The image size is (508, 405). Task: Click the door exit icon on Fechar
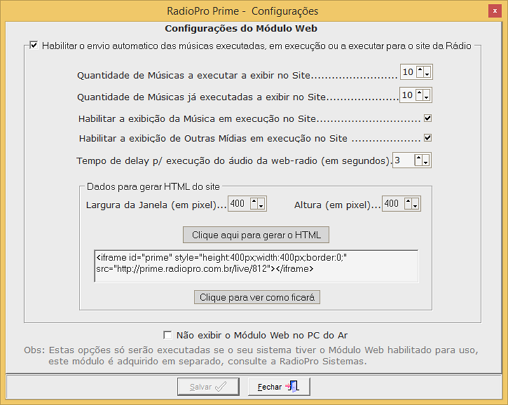coord(292,386)
